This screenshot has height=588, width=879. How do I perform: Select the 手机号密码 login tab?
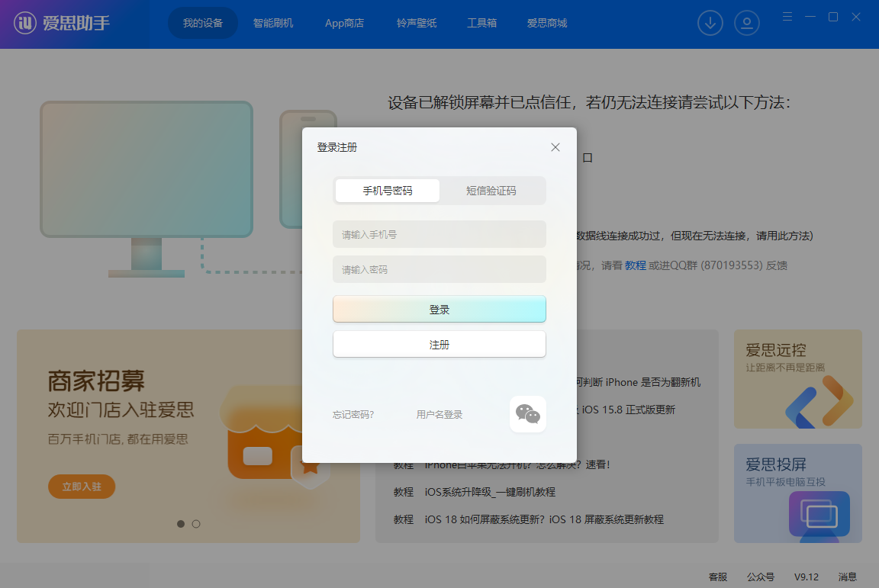388,191
